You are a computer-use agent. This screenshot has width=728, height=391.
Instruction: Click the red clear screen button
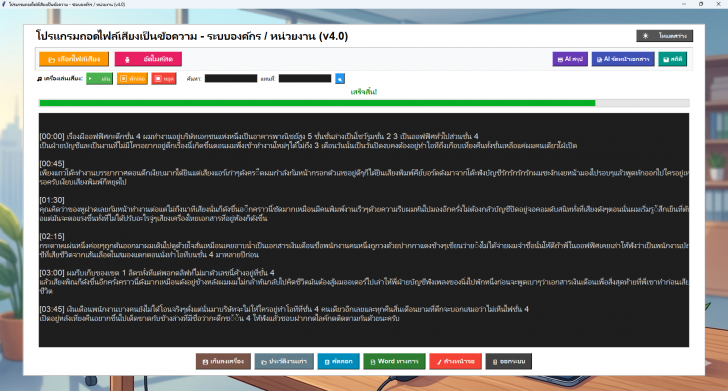pos(455,361)
